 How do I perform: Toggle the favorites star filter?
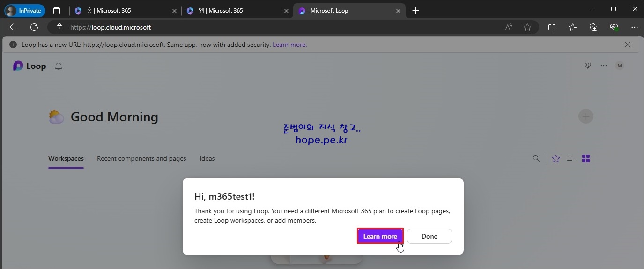556,158
